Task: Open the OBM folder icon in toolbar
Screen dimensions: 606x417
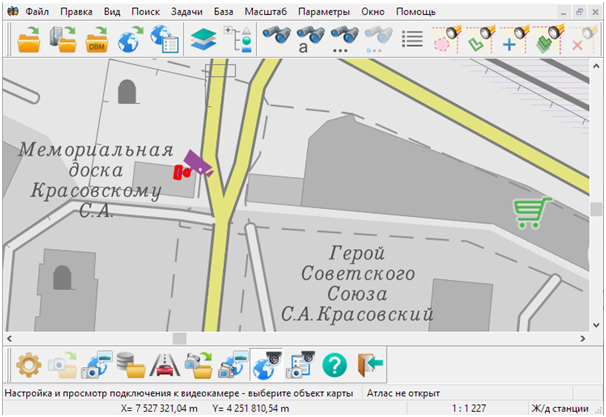Action: tap(97, 40)
